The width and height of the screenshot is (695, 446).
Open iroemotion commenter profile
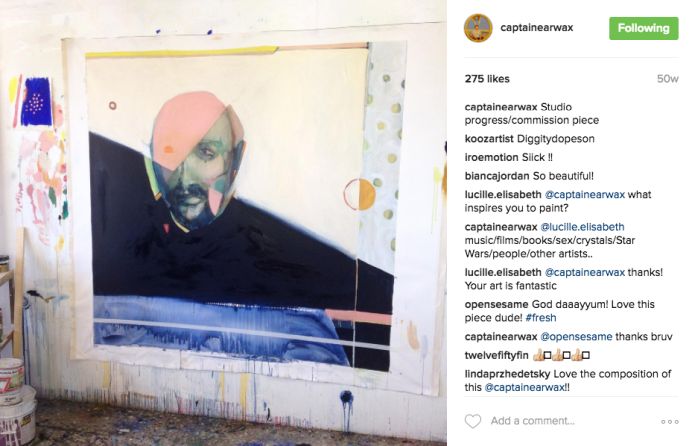[x=491, y=157]
